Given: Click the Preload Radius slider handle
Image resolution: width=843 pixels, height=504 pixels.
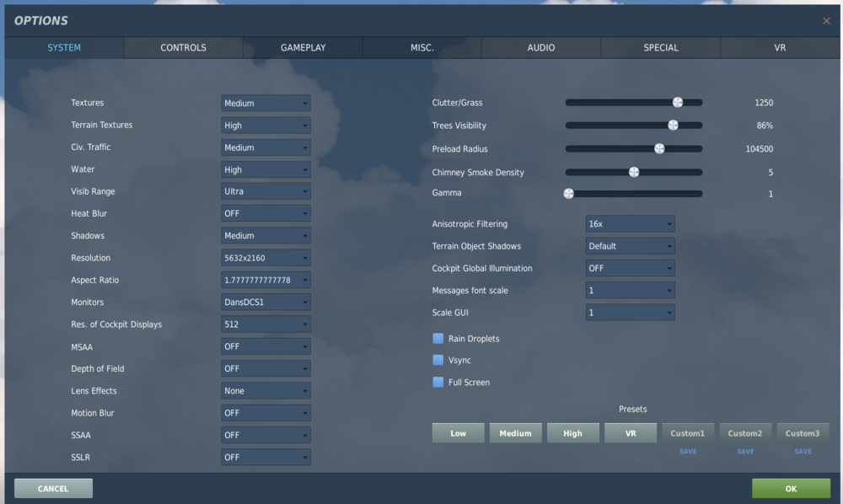Looking at the screenshot, I should (659, 149).
